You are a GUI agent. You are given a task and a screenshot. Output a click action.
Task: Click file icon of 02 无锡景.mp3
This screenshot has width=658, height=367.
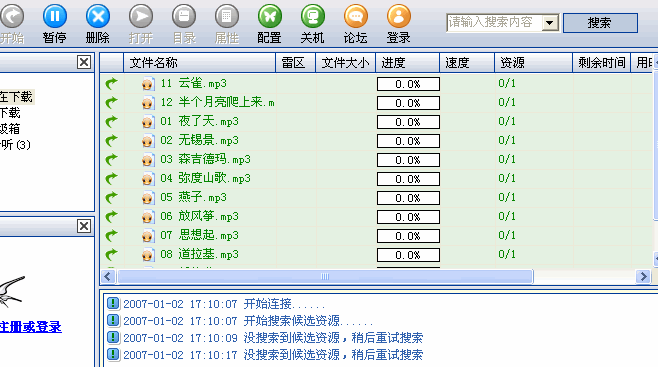(x=147, y=141)
